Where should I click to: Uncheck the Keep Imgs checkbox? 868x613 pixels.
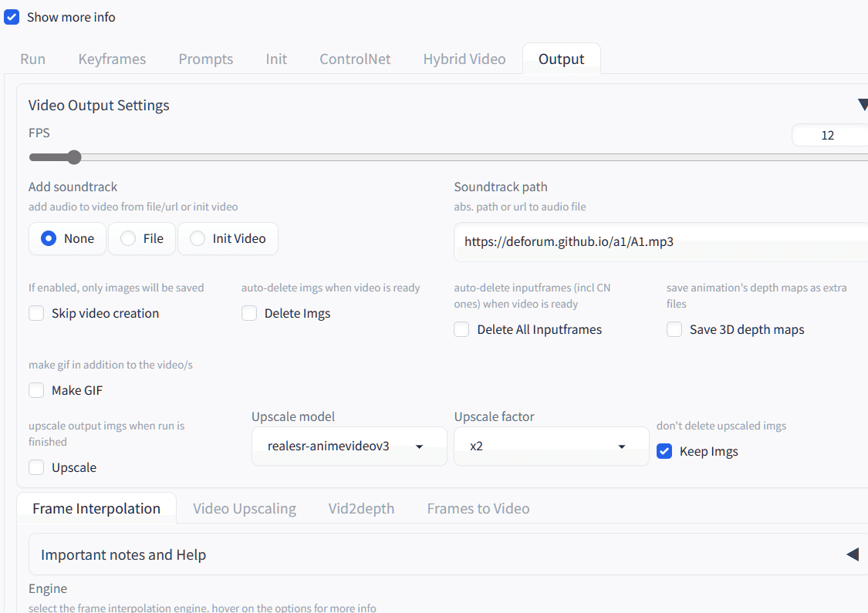[x=664, y=451]
